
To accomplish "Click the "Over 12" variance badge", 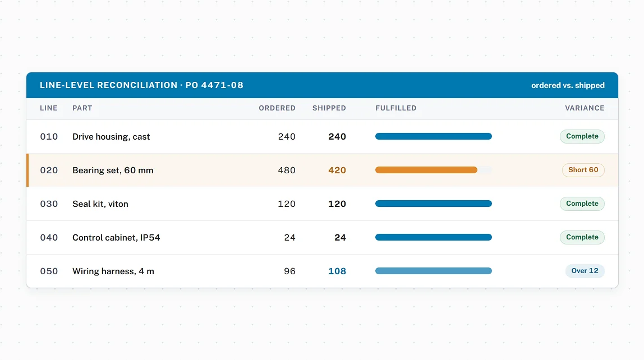I will (585, 271).
